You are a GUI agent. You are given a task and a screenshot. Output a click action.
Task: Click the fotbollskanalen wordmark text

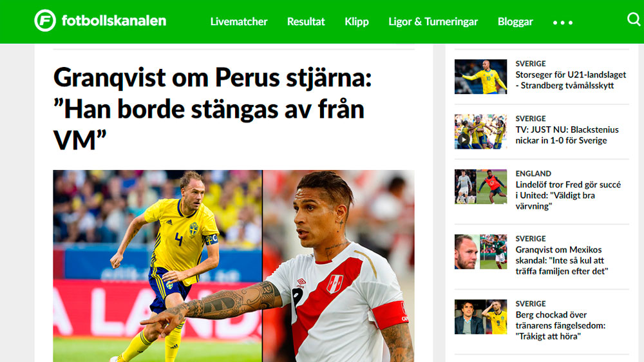click(x=114, y=21)
